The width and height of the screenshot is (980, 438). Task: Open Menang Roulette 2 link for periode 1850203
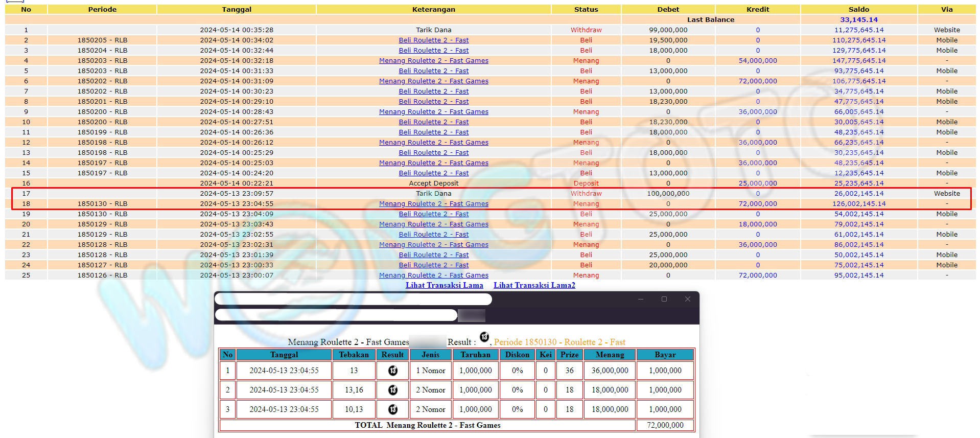(x=433, y=60)
